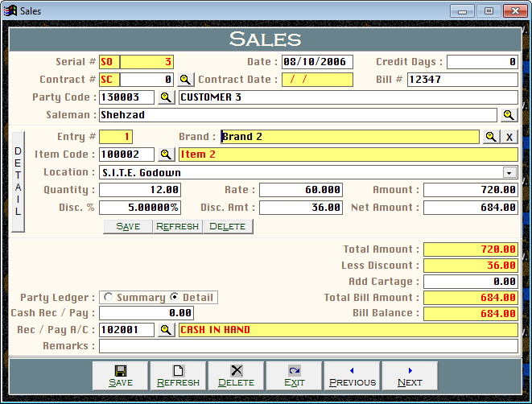Click the Credit Days field
Image resolution: width=532 pixels, height=404 pixels.
(x=482, y=62)
